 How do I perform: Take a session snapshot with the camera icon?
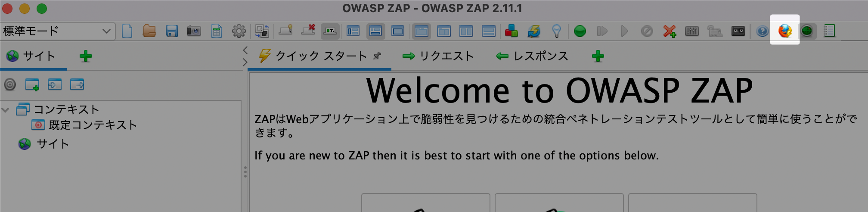[x=194, y=31]
